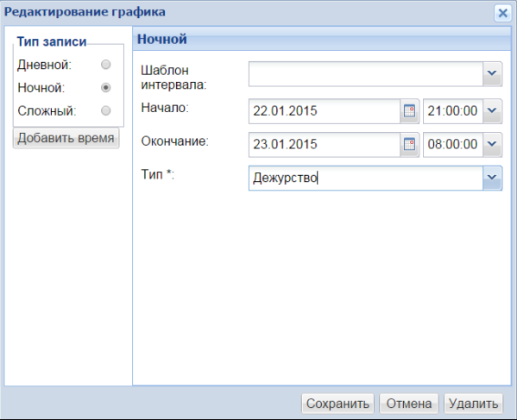Image resolution: width=517 pixels, height=420 pixels.
Task: Open the Начало time dropdown arrow
Action: pyautogui.click(x=492, y=111)
